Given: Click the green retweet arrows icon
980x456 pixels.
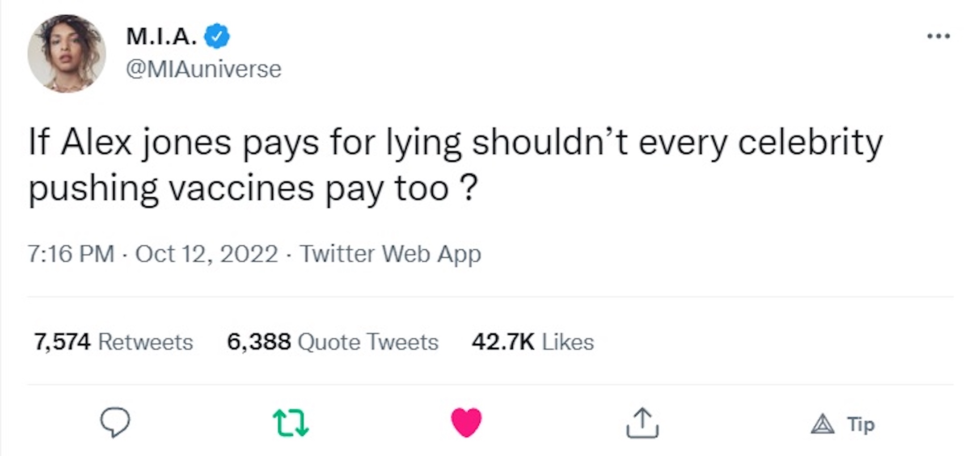Looking at the screenshot, I should point(290,423).
